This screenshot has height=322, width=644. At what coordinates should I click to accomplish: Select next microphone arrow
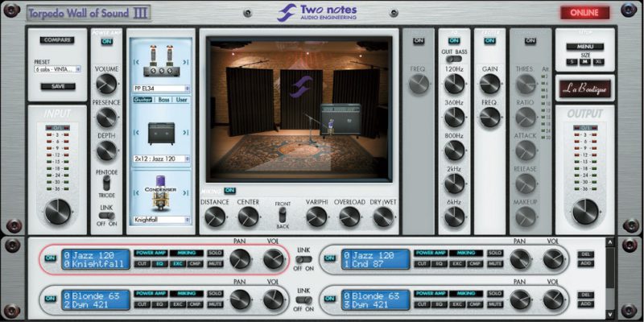tap(186, 192)
